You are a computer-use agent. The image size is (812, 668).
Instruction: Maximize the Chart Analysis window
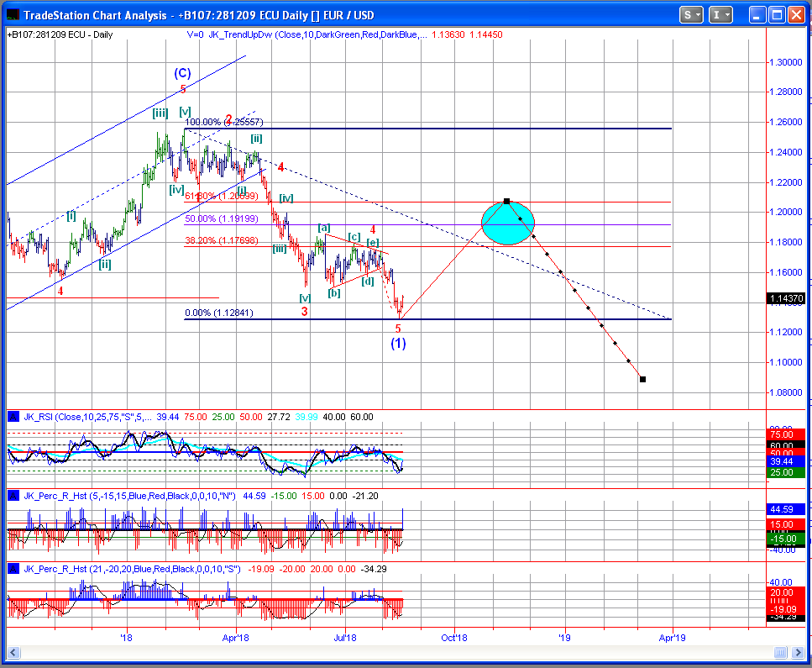(778, 15)
